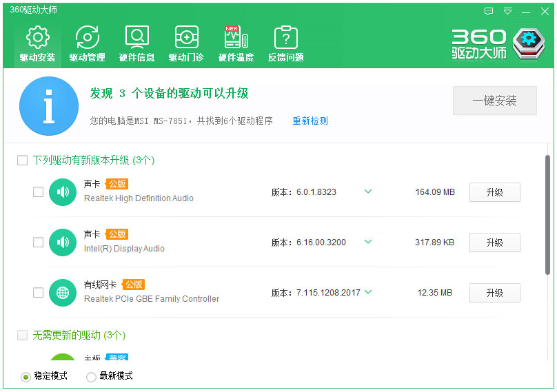This screenshot has height=392, width=557.
Task: Click the Realtek PCIe GBE Family Controller name text
Action: pos(152,299)
